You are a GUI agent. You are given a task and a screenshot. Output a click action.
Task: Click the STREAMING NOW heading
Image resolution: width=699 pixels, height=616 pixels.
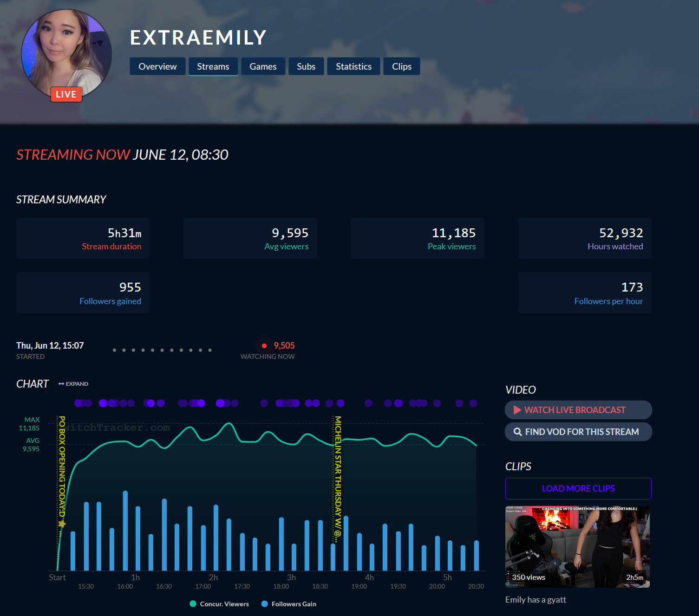tap(73, 155)
